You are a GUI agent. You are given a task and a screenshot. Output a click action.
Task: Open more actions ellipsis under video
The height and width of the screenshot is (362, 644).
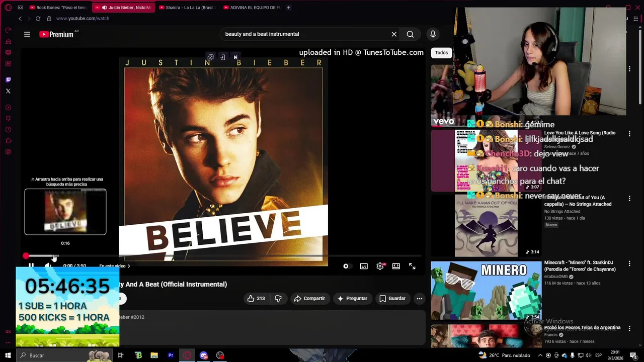(419, 299)
